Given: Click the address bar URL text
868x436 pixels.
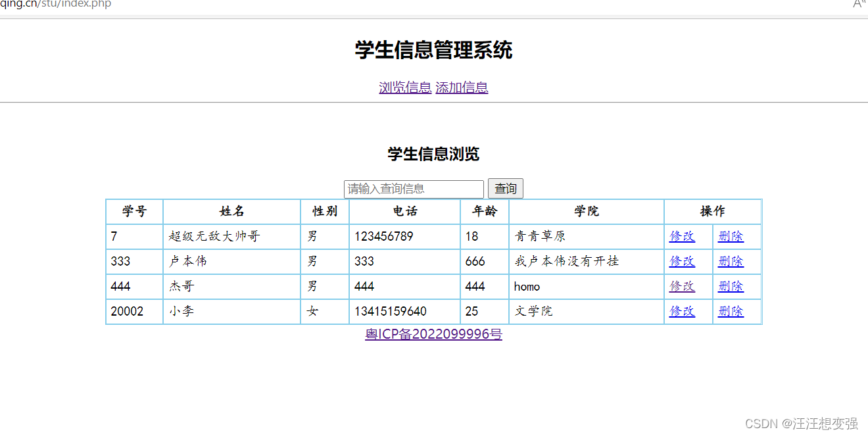Looking at the screenshot, I should (56, 5).
